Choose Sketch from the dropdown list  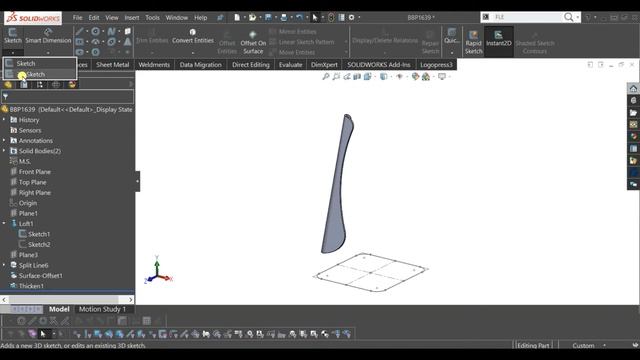coord(40,63)
